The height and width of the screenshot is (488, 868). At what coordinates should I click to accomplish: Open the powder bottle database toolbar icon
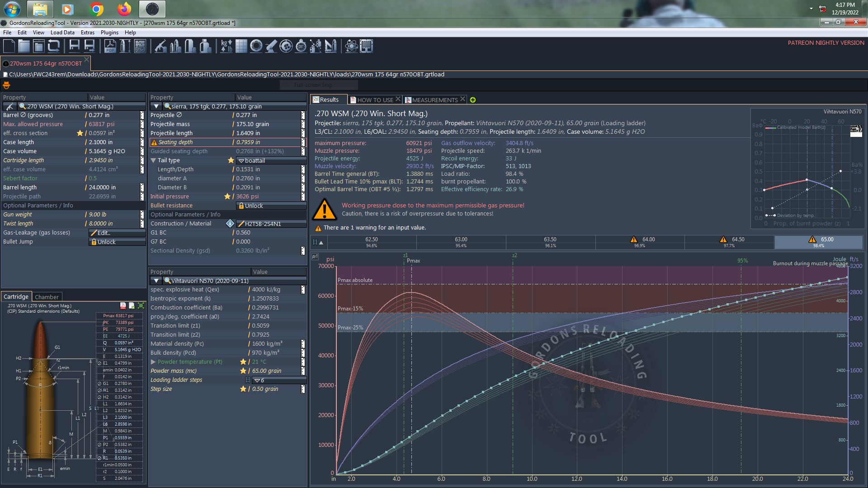tap(205, 46)
